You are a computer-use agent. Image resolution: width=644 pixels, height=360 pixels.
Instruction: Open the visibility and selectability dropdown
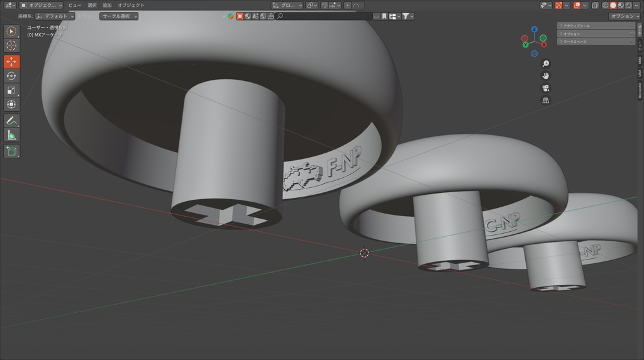pyautogui.click(x=546, y=5)
